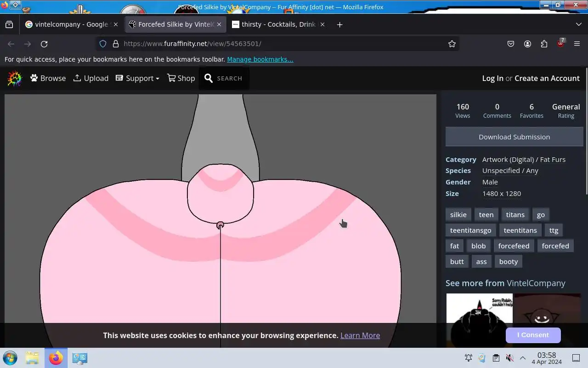588x368 pixels.
Task: Click the teentitans tag
Action: point(520,230)
